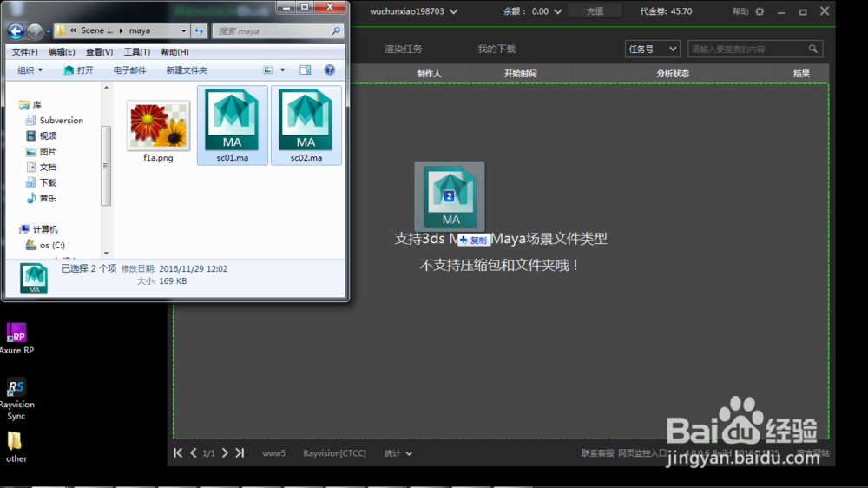This screenshot has height=488, width=868.
Task: Click the 充值 recharge button
Action: point(595,11)
